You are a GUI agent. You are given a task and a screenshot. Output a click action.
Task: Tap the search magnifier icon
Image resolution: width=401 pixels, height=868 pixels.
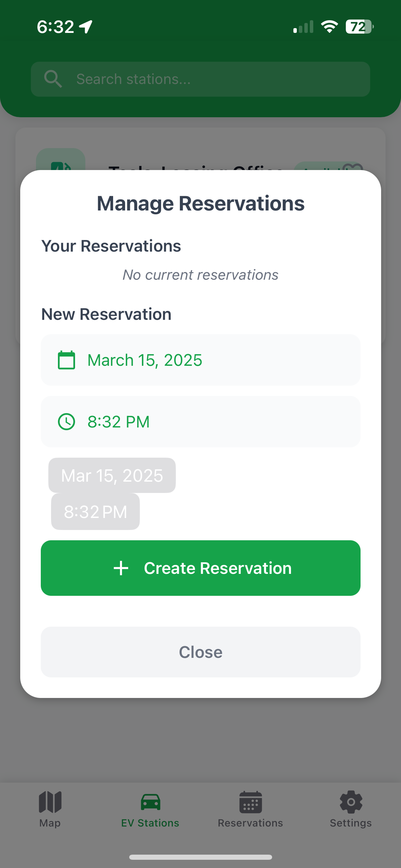click(x=53, y=79)
